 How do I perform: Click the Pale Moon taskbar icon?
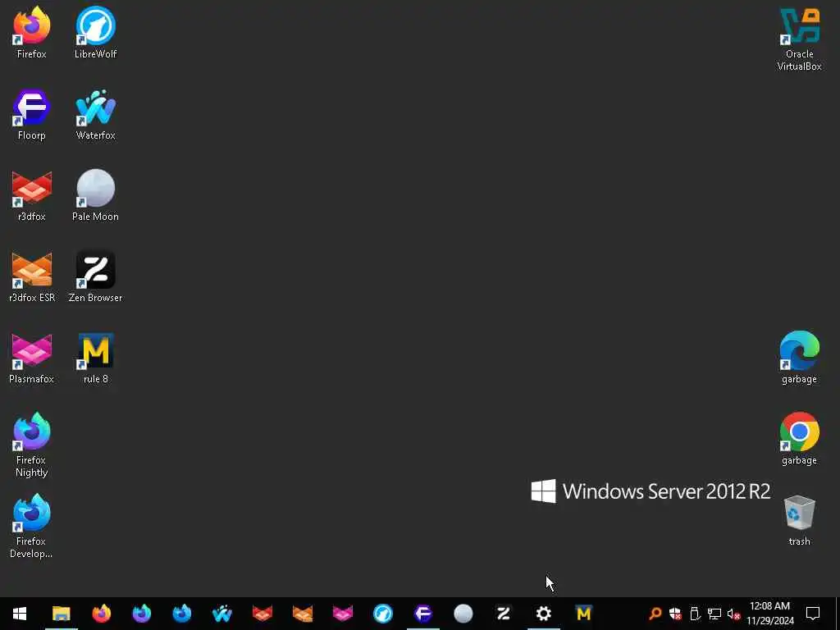click(463, 614)
